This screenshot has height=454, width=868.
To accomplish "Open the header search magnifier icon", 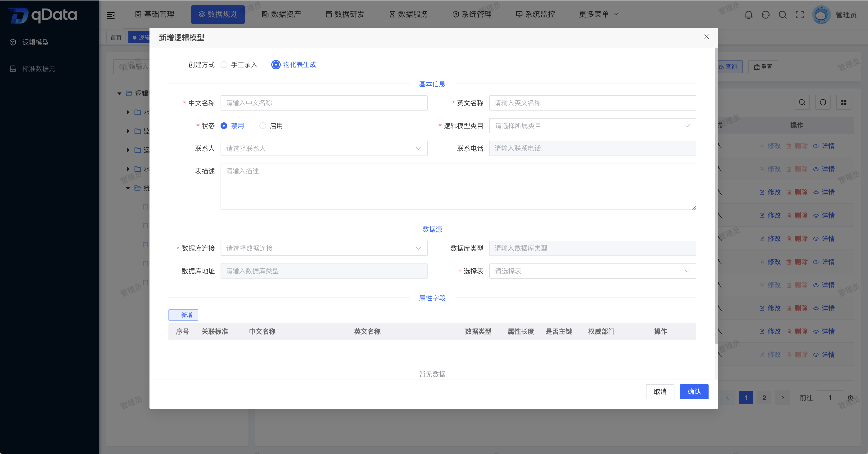I will point(783,14).
